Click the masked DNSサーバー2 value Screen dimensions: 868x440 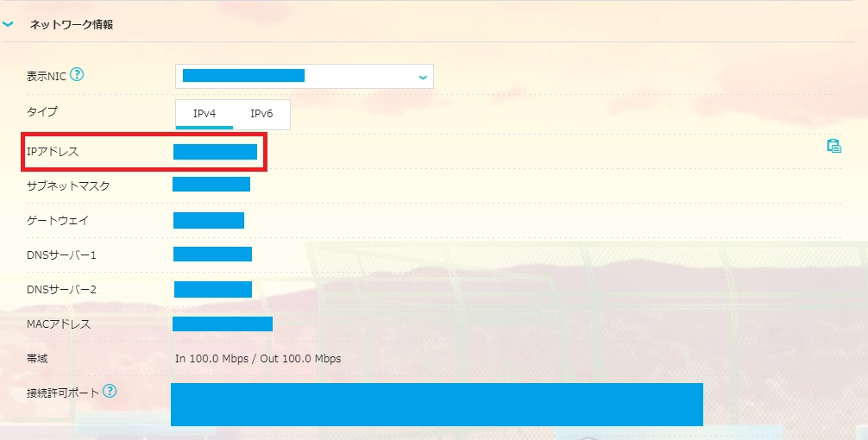click(x=212, y=289)
